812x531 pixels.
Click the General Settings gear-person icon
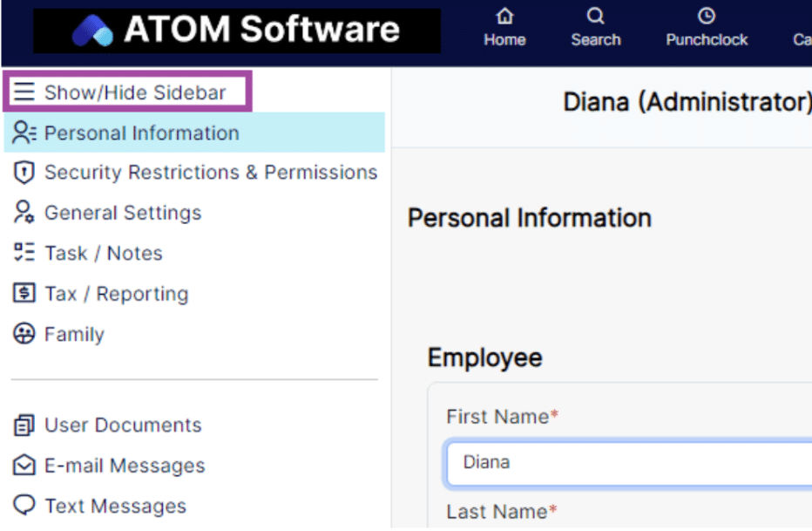coord(24,213)
